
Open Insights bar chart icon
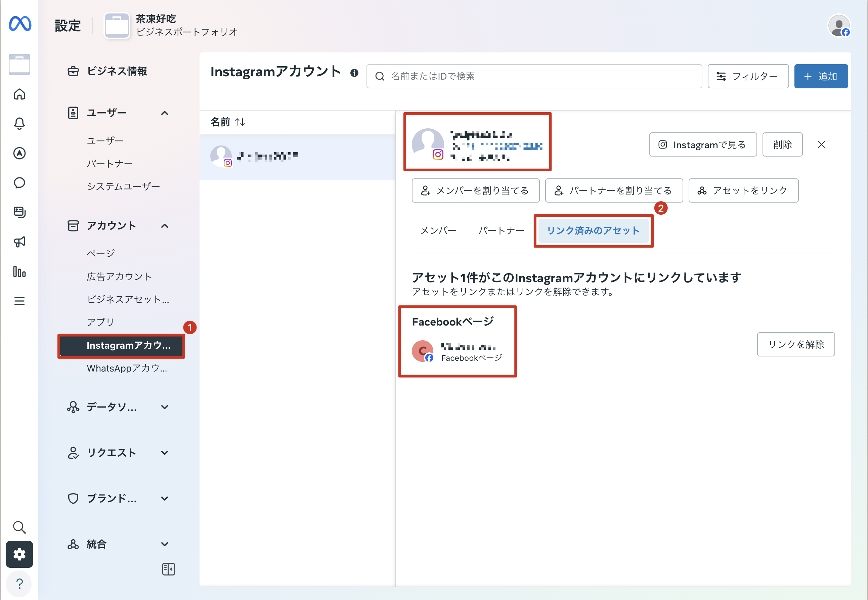click(19, 271)
